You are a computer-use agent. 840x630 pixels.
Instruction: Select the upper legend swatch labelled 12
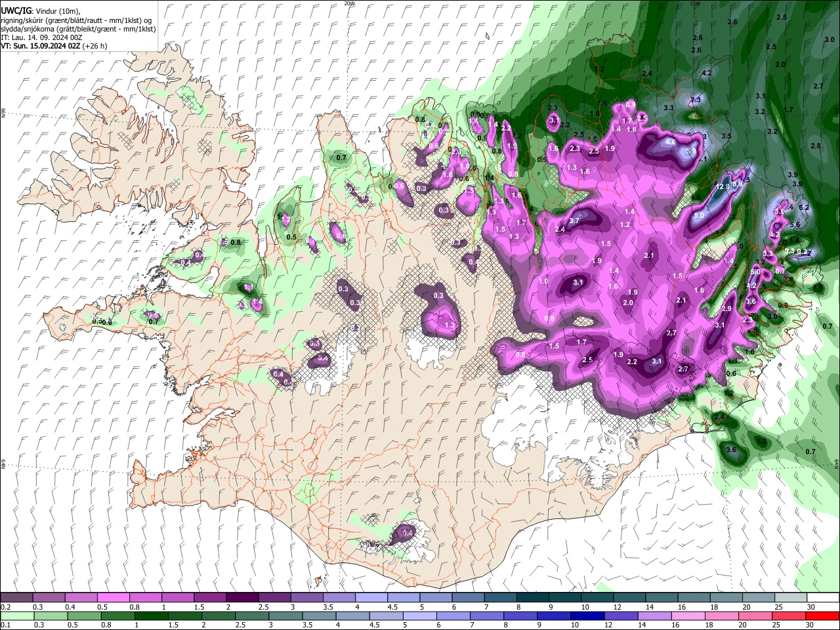click(629, 598)
